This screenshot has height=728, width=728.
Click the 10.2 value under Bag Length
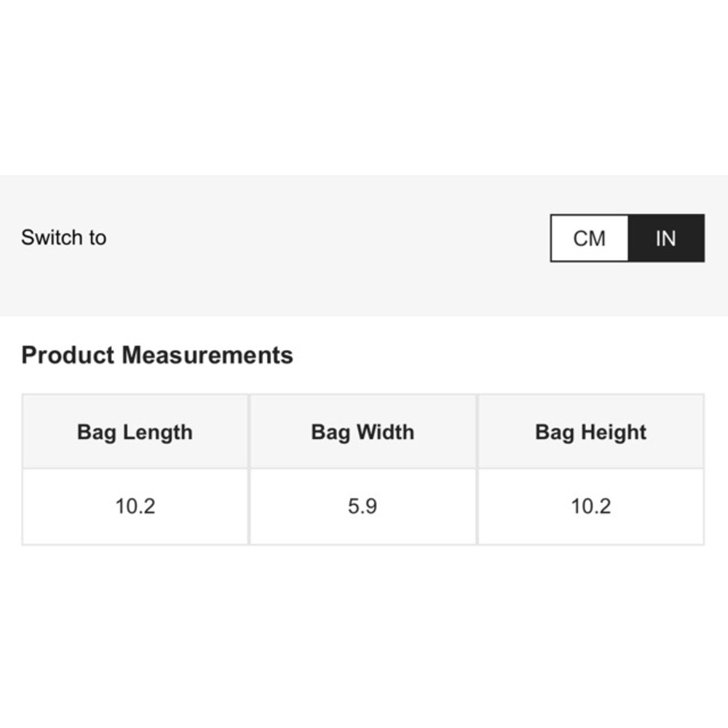click(x=135, y=506)
